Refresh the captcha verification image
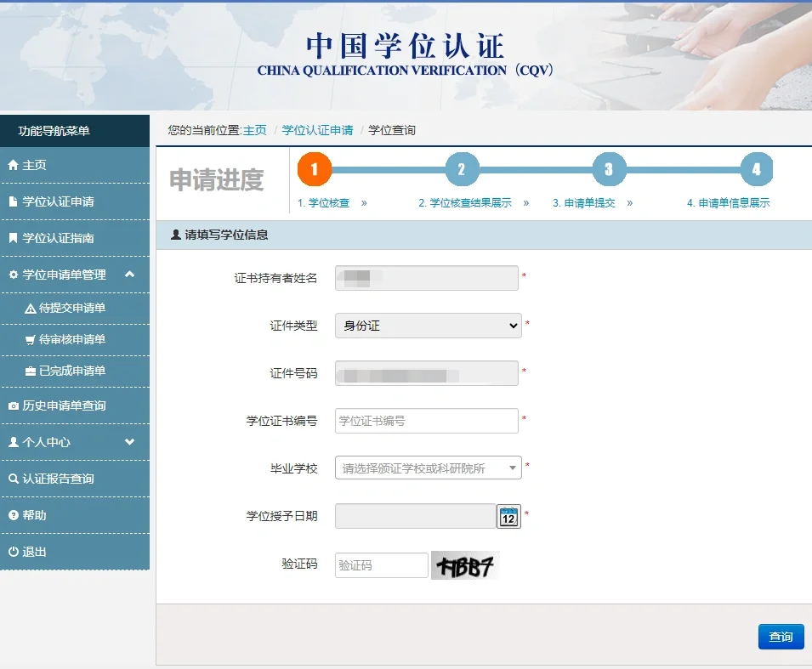812x669 pixels. click(x=464, y=565)
